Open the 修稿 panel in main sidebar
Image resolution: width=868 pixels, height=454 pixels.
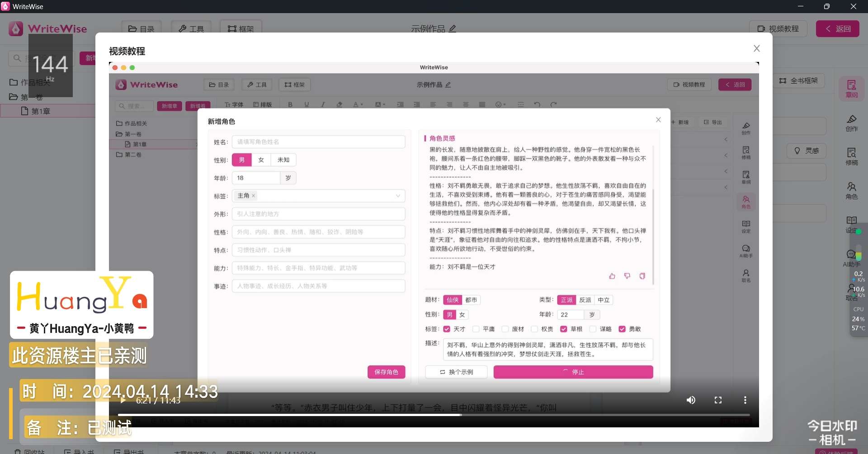(852, 157)
